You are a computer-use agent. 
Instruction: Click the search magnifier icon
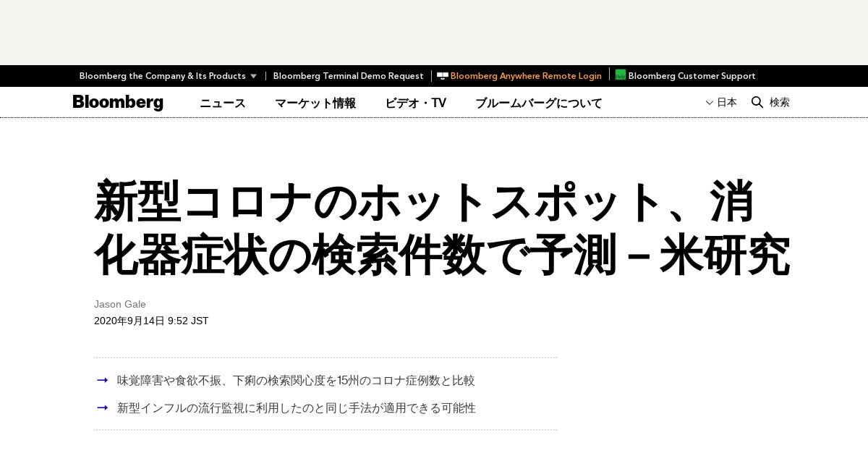757,102
